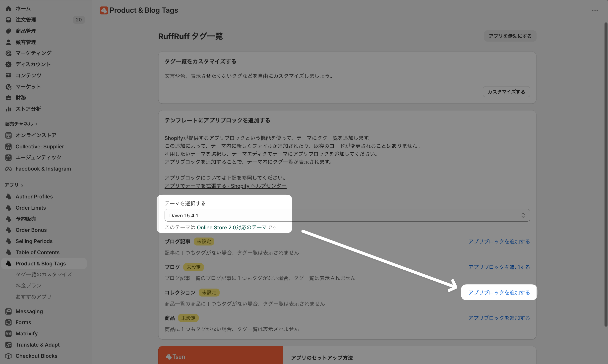This screenshot has height=364, width=608.
Task: Open the three-dot more actions menu
Action: (595, 10)
